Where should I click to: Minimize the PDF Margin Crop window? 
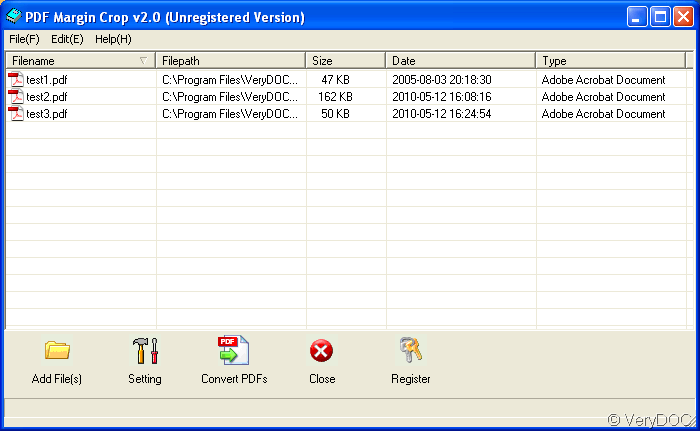(637, 17)
